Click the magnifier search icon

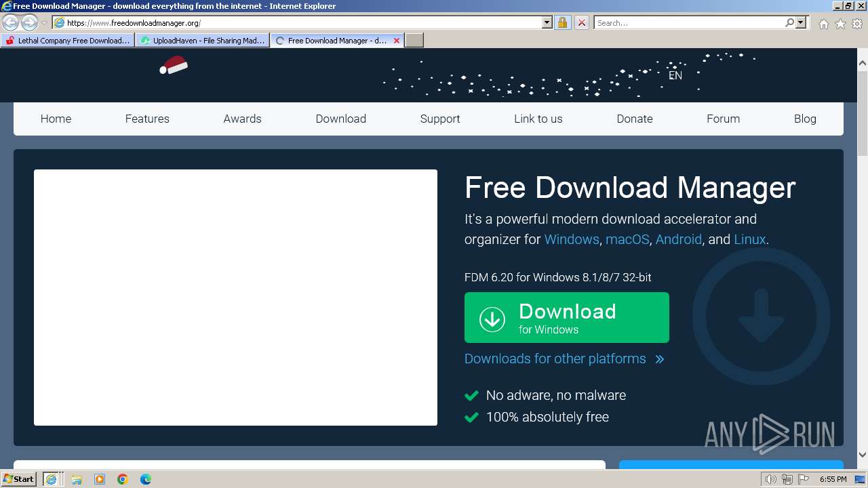(789, 22)
